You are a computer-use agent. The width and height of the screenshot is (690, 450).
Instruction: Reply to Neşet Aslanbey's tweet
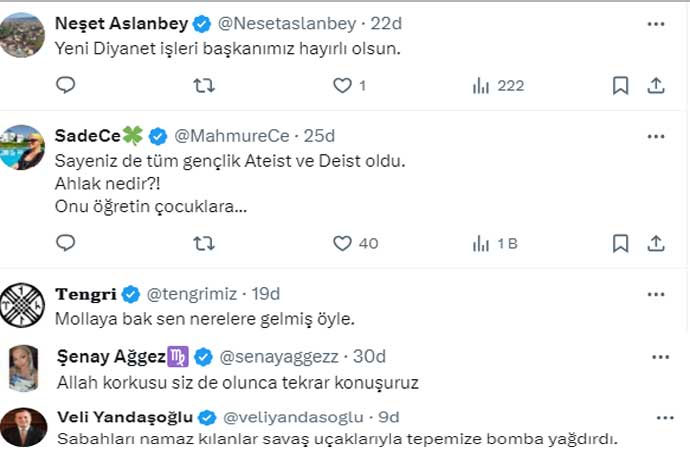65,86
